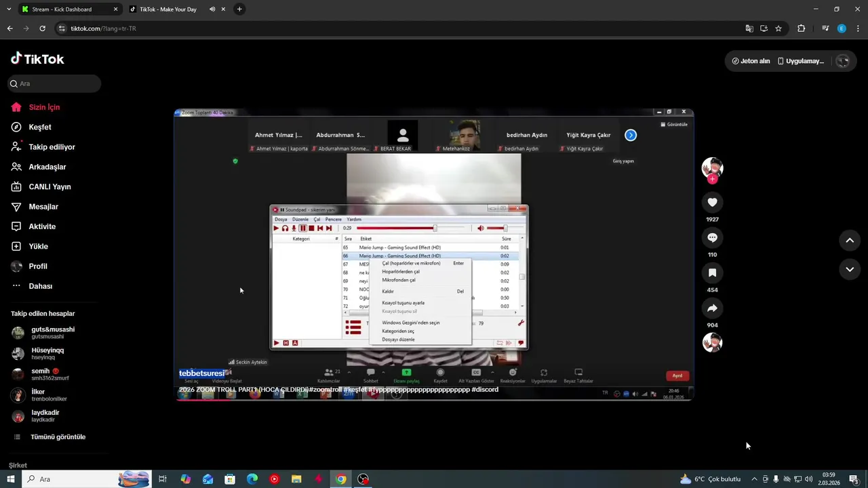Open guts&musashi followed account
Image resolution: width=868 pixels, height=488 pixels.
(43, 333)
